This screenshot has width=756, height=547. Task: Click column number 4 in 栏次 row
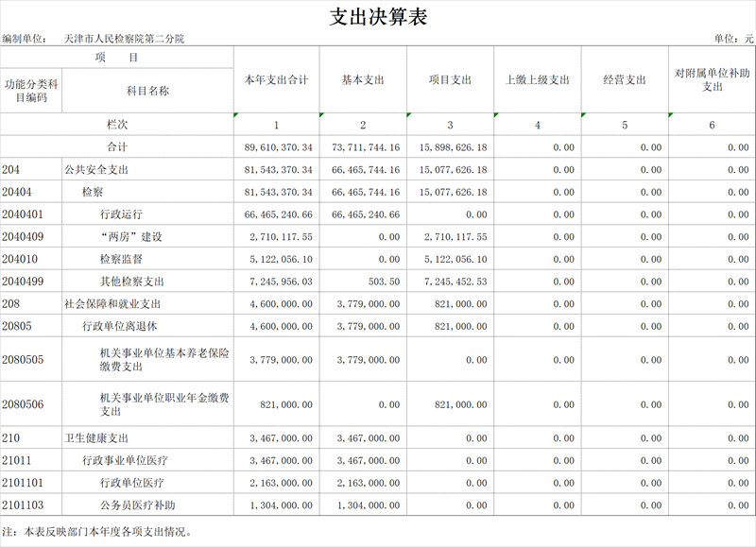537,126
